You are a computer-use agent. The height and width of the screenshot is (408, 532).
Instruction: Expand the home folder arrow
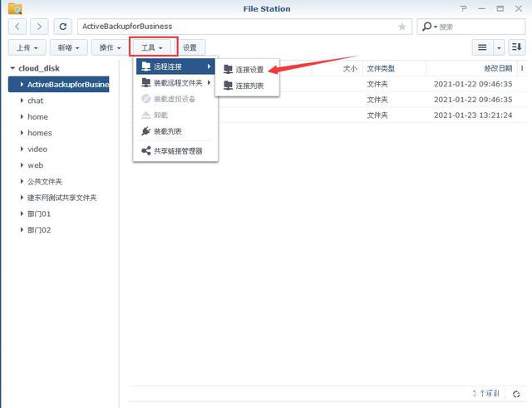22,116
